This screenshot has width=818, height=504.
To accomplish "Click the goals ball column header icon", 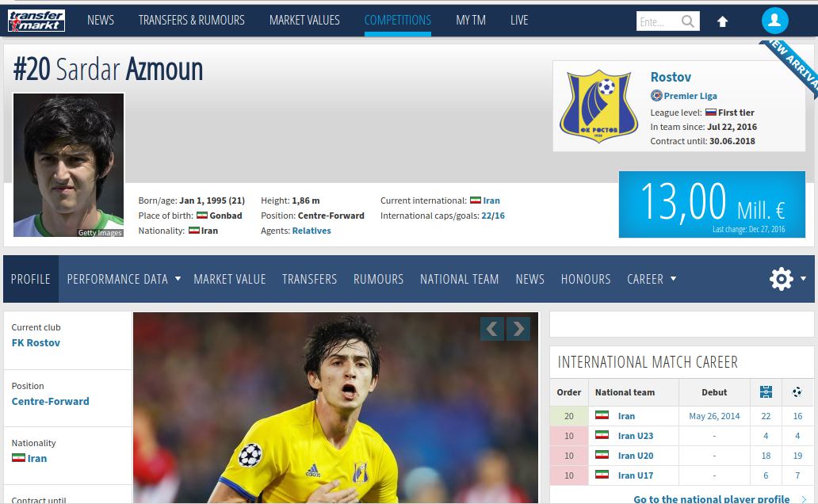I will coord(797,391).
